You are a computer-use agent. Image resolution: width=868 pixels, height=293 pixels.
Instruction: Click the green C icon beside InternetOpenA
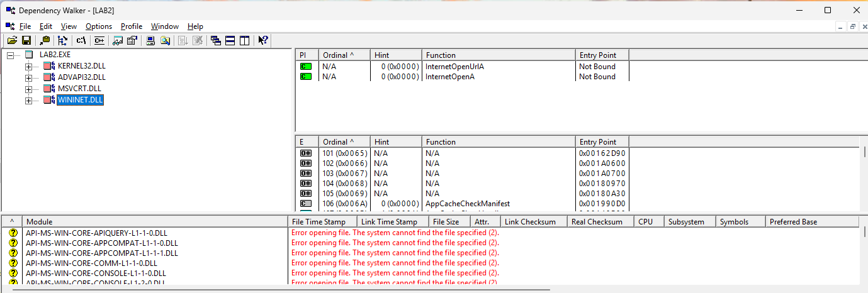click(x=307, y=77)
